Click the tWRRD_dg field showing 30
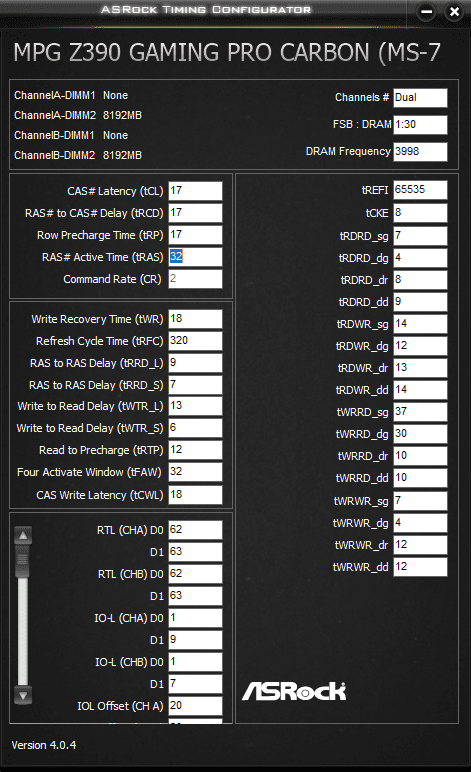The width and height of the screenshot is (471, 772). tap(420, 434)
